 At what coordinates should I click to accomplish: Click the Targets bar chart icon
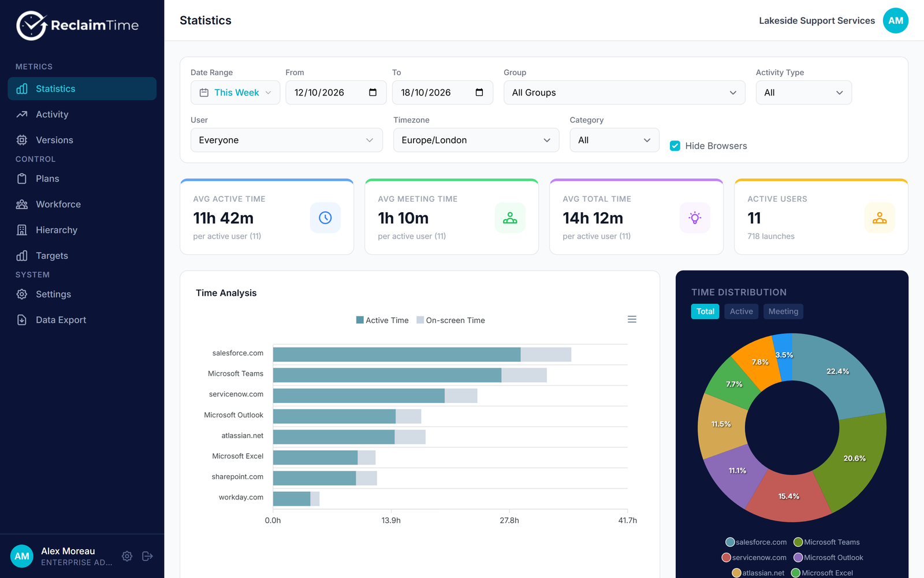[22, 255]
